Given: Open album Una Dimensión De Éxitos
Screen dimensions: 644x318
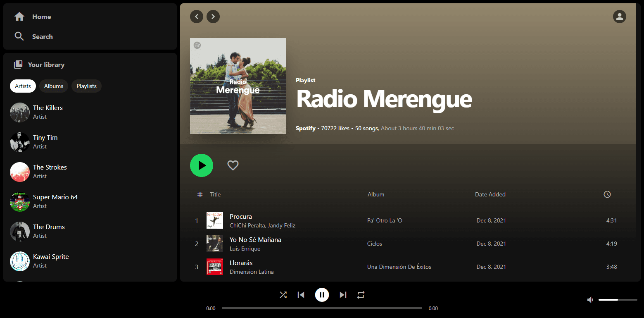Looking at the screenshot, I should (x=399, y=267).
